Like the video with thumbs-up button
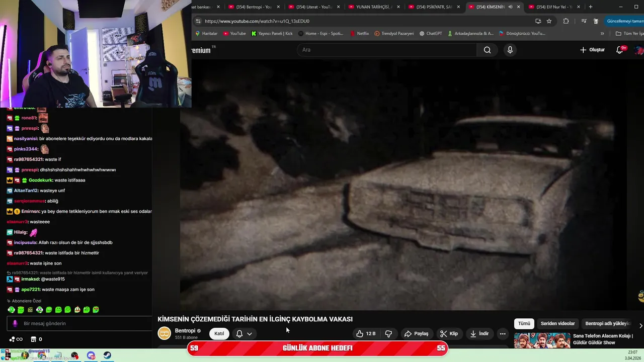The width and height of the screenshot is (644, 362). click(366, 333)
